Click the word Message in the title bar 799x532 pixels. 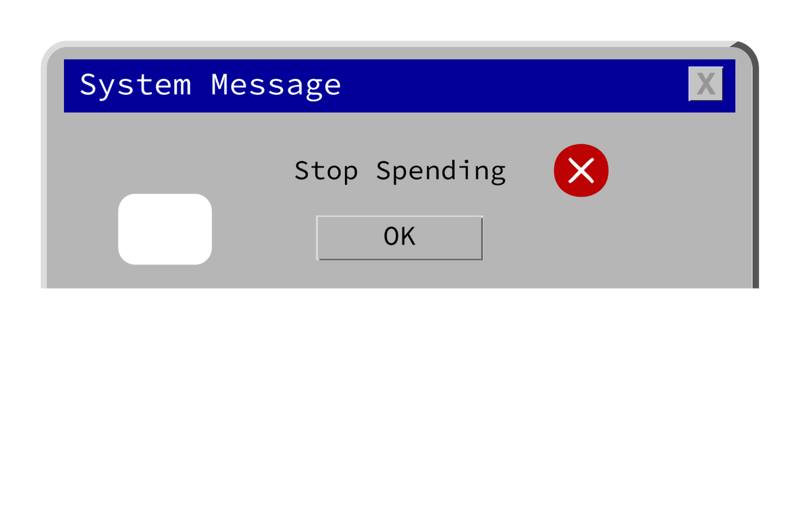click(276, 85)
